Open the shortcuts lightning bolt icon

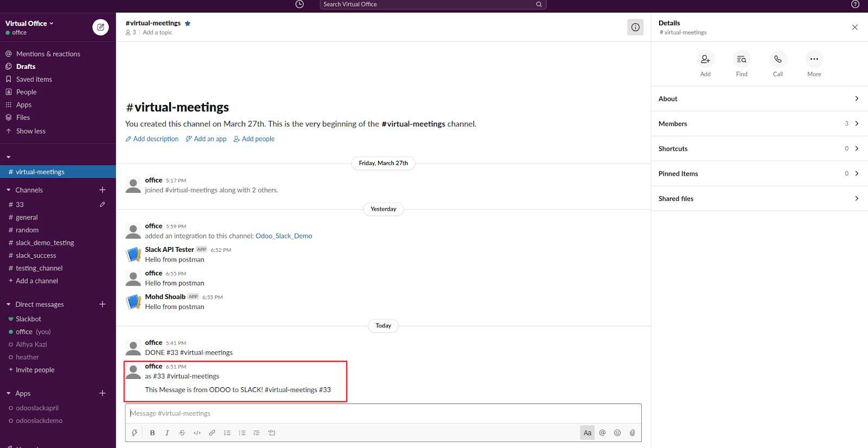pyautogui.click(x=135, y=433)
